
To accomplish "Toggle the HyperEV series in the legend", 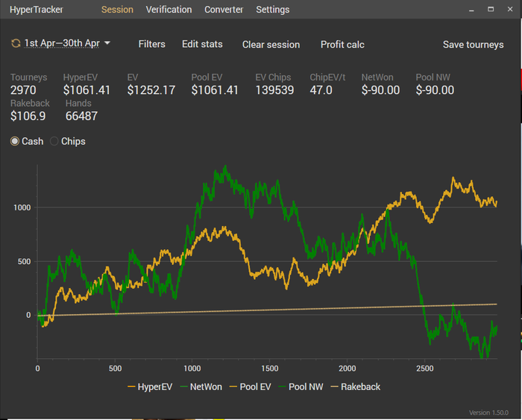I will (x=148, y=386).
